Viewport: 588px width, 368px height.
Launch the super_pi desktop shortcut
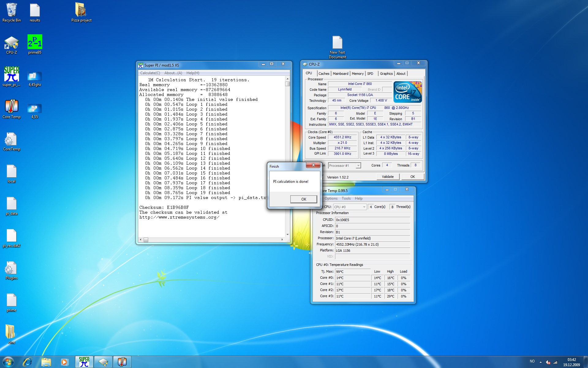[12, 77]
